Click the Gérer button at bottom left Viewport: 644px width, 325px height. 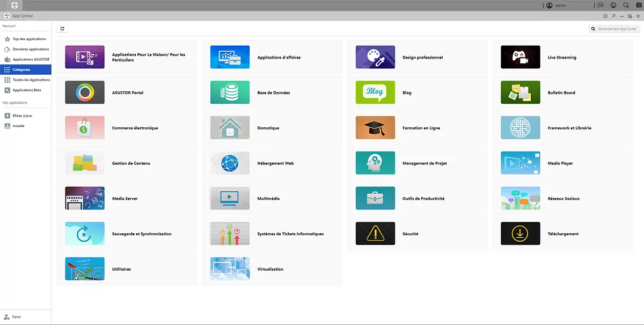pyautogui.click(x=16, y=317)
